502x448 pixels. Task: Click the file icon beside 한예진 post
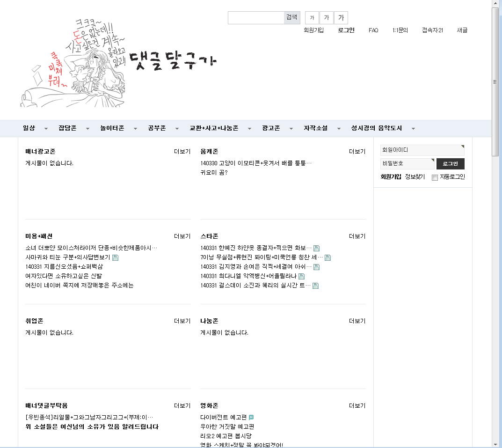[316, 248]
